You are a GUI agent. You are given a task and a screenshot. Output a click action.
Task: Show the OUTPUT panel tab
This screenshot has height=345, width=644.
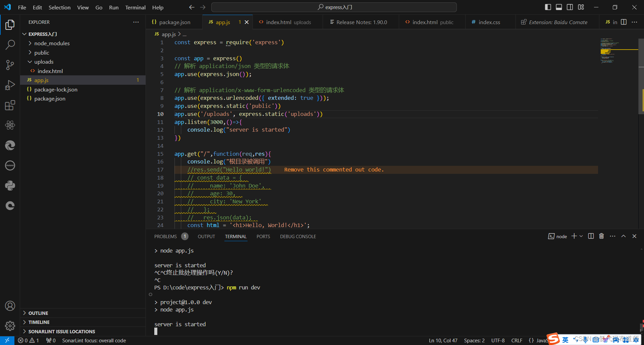click(206, 236)
